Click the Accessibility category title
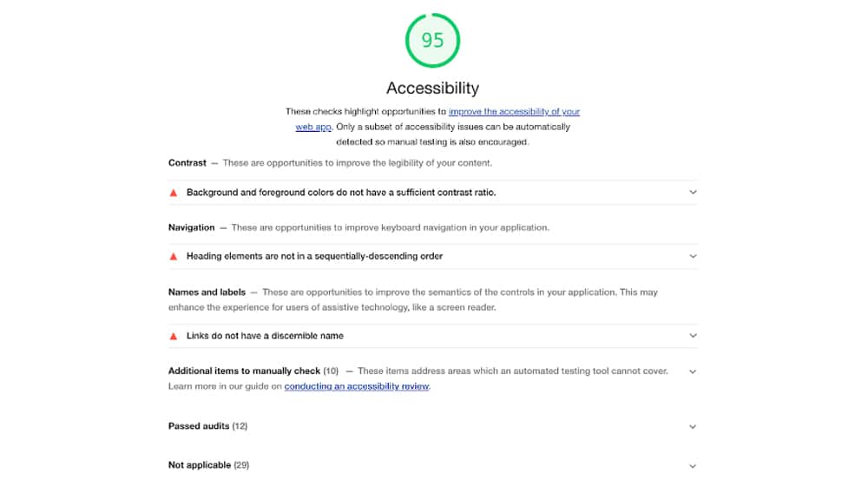 click(433, 88)
